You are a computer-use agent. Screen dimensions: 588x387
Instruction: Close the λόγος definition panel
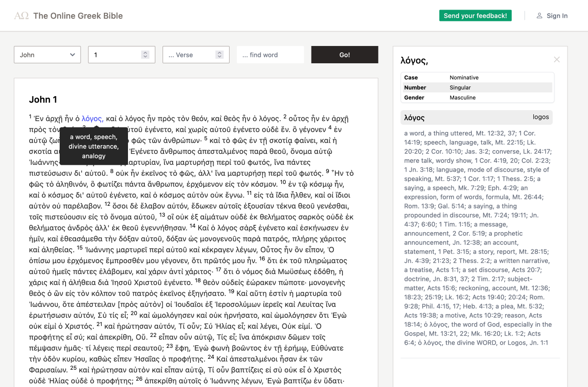point(557,59)
